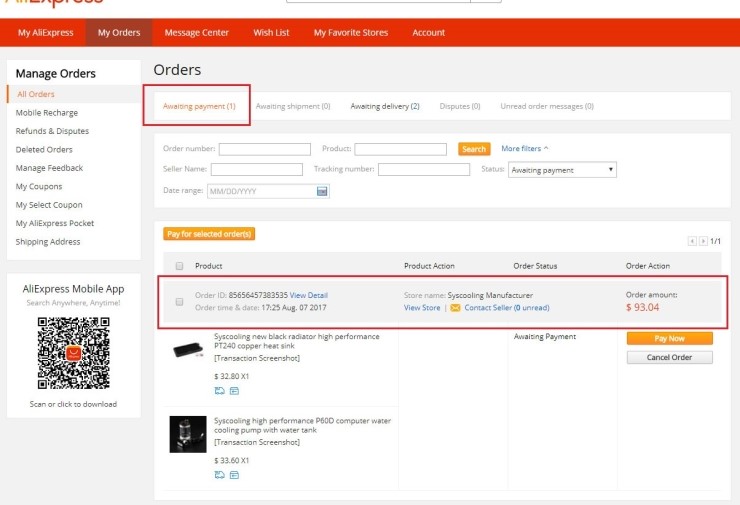The image size is (740, 505).
Task: Open My Coupons
Action: [x=39, y=186]
